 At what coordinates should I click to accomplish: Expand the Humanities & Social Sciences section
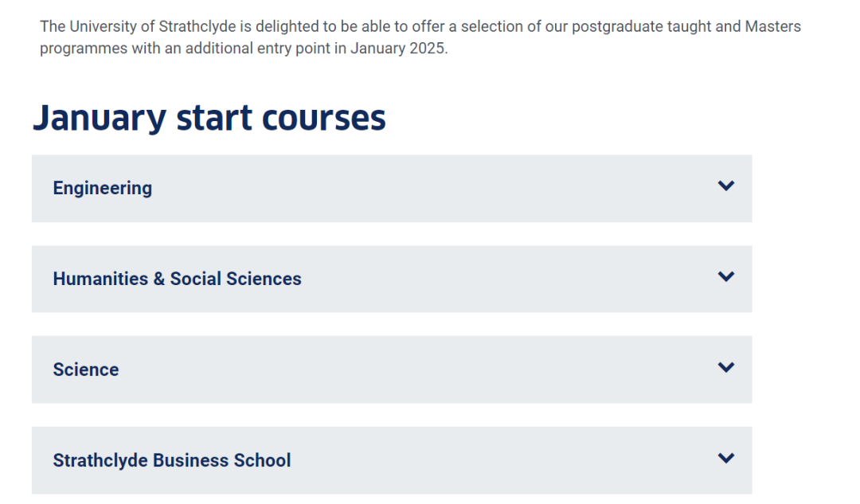coord(391,279)
